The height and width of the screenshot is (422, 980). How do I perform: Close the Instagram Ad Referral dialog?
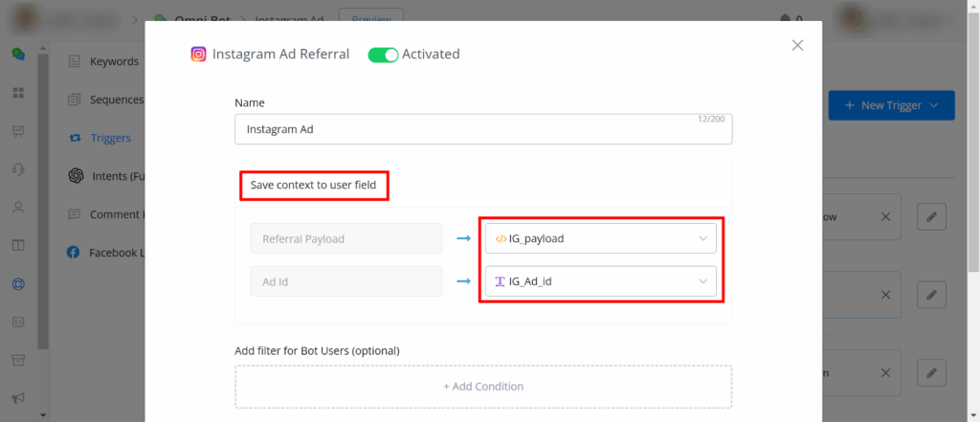797,45
